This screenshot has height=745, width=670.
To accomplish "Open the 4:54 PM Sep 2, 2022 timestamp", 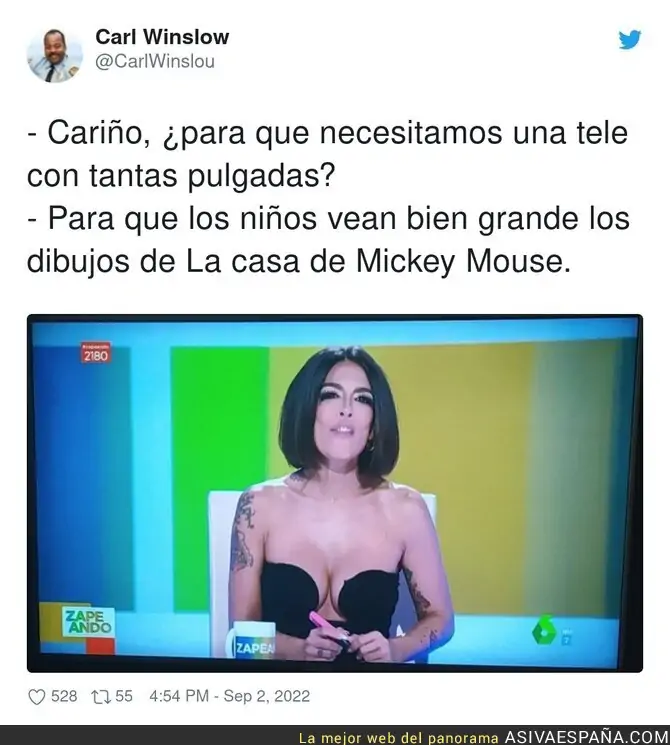I will coord(230,697).
